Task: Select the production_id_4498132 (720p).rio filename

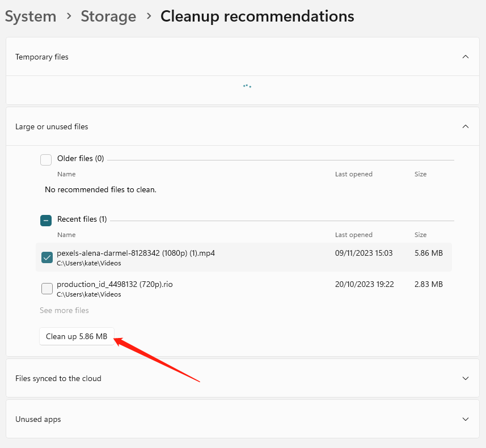Action: coord(115,284)
